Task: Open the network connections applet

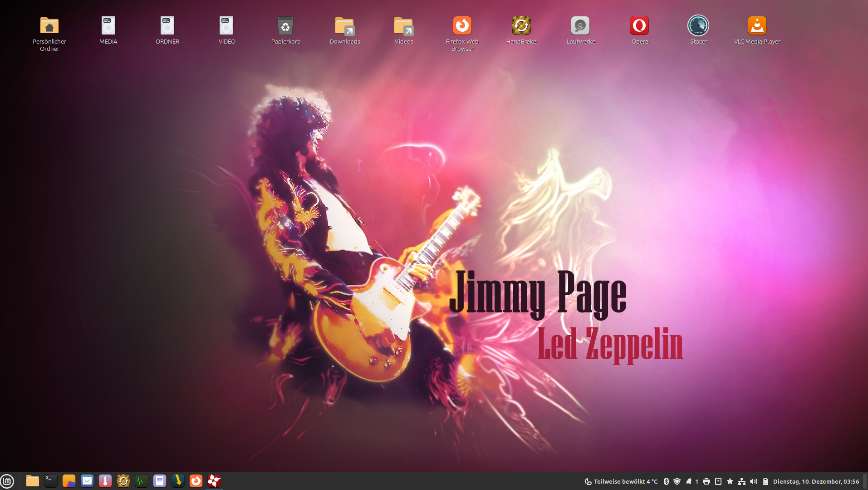Action: 742,481
